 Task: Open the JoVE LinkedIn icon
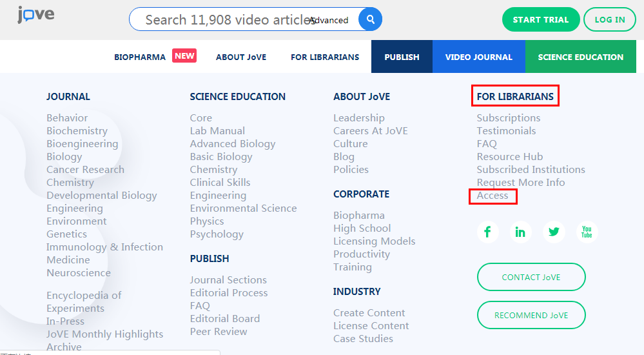(520, 232)
